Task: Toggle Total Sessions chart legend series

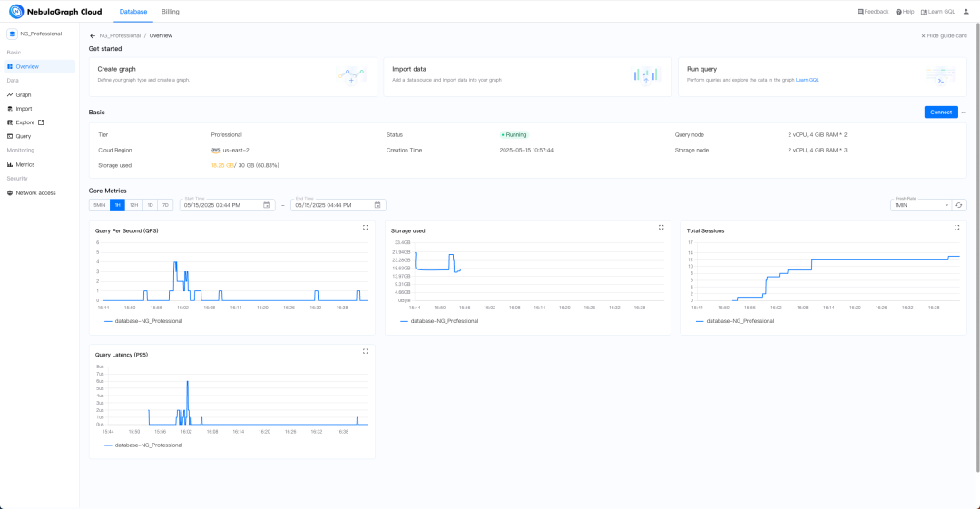Action: (x=735, y=321)
